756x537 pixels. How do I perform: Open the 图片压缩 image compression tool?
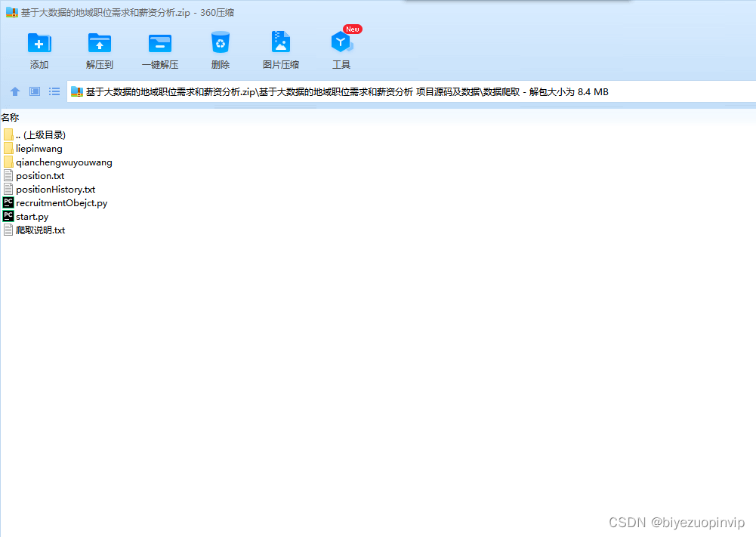tap(280, 47)
